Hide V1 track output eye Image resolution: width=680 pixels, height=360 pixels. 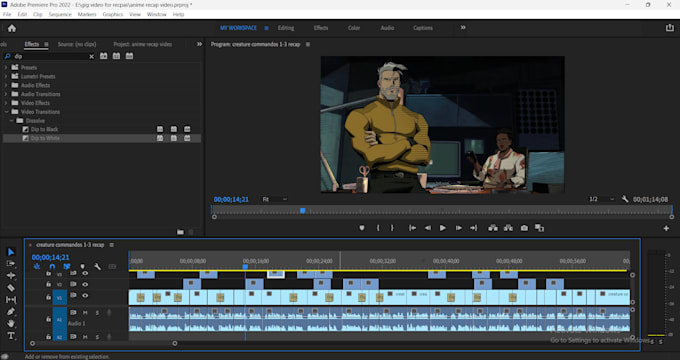pos(85,296)
